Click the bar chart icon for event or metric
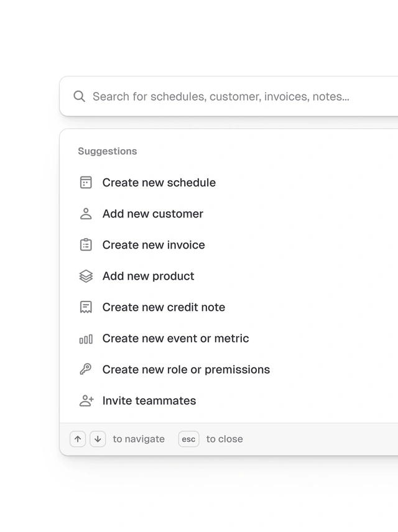Screen dimensions: 398x532 click(x=86, y=339)
